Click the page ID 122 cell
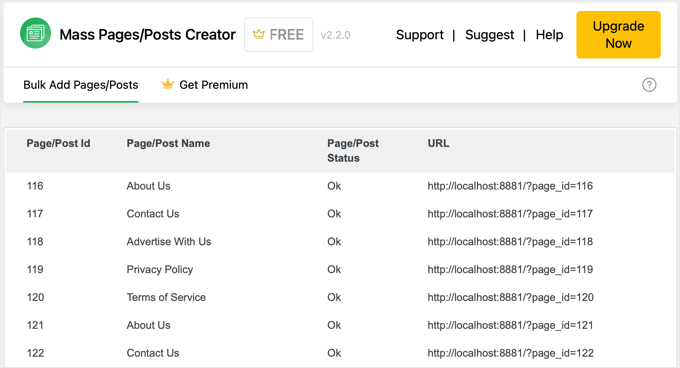680x368 pixels. 36,353
